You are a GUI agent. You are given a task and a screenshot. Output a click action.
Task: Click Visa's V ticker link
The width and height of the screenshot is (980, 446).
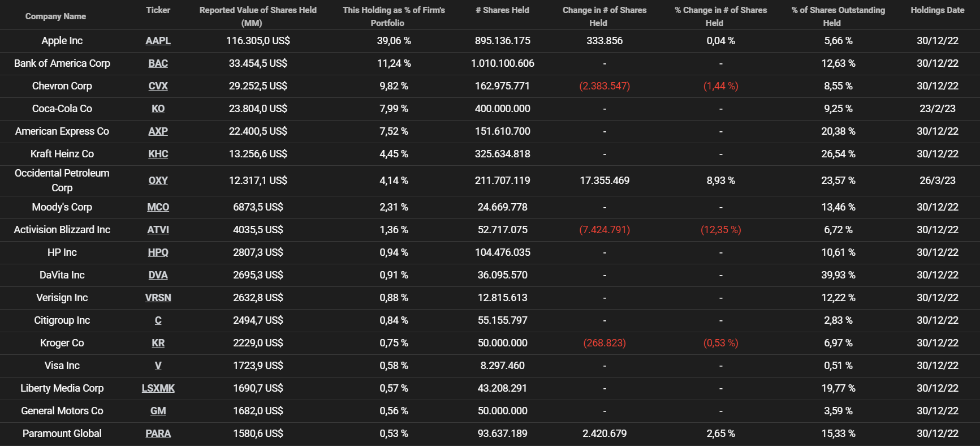(158, 366)
